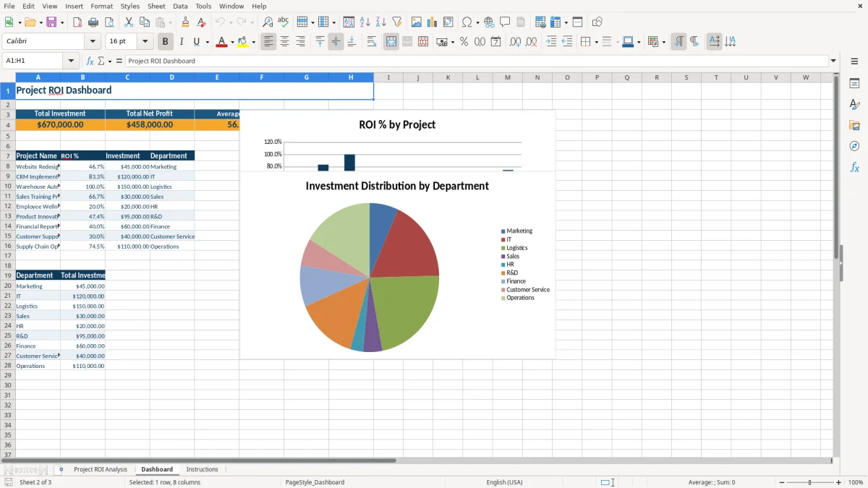Switch to Instructions sheet tab
868x488 pixels.
coord(202,469)
